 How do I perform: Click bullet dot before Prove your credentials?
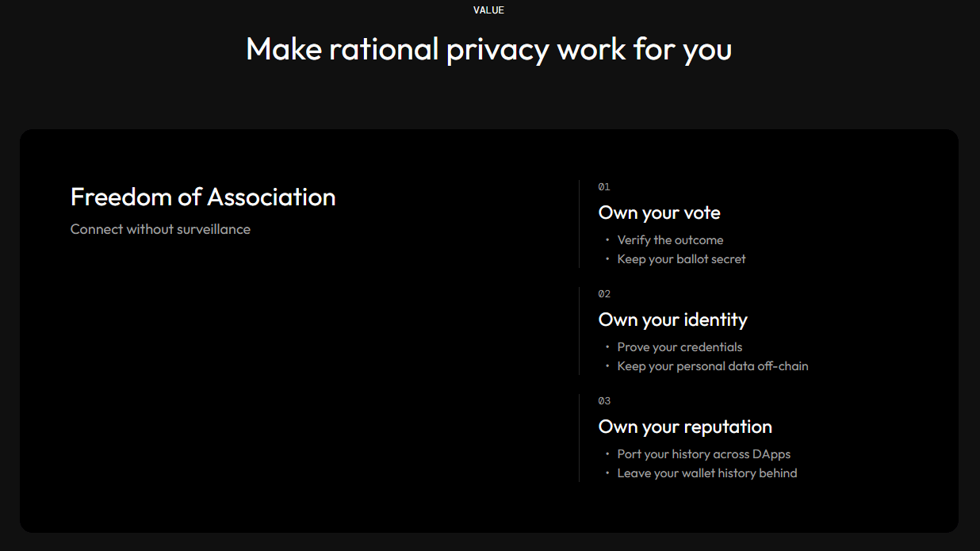point(607,346)
